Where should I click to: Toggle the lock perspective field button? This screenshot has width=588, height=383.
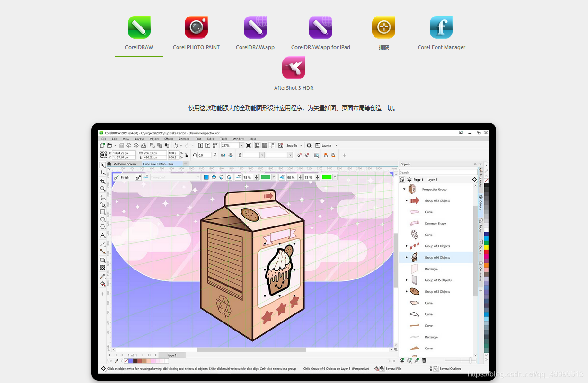138,177
